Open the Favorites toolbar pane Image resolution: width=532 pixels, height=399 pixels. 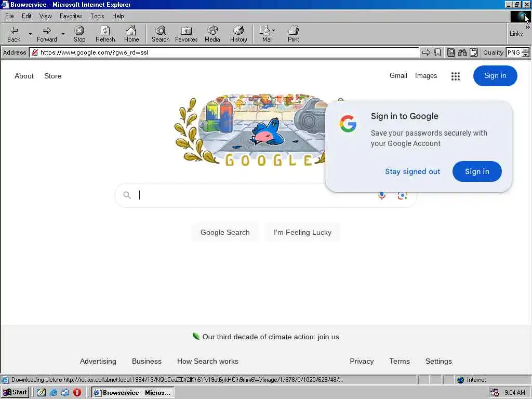(187, 34)
